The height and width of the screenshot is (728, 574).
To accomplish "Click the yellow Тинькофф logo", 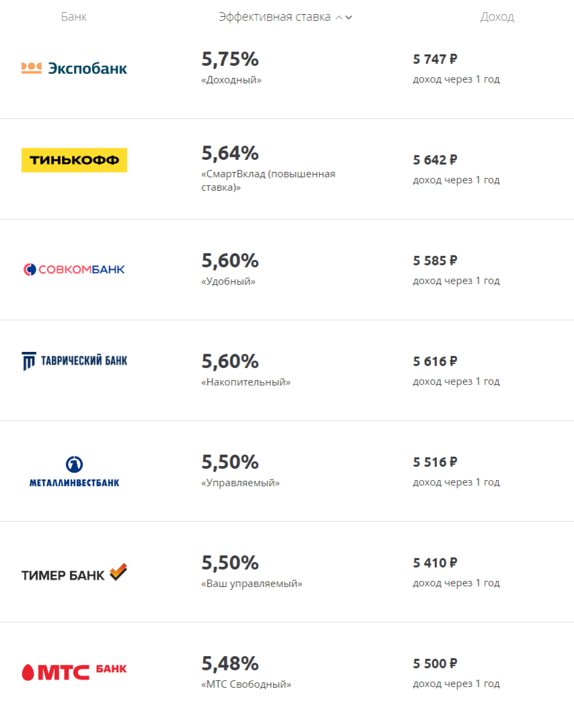I will click(75, 161).
